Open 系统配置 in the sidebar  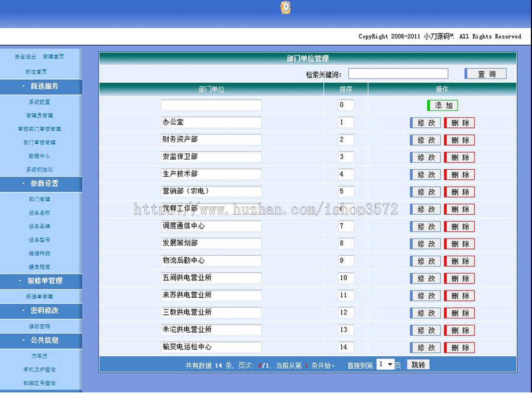click(41, 101)
